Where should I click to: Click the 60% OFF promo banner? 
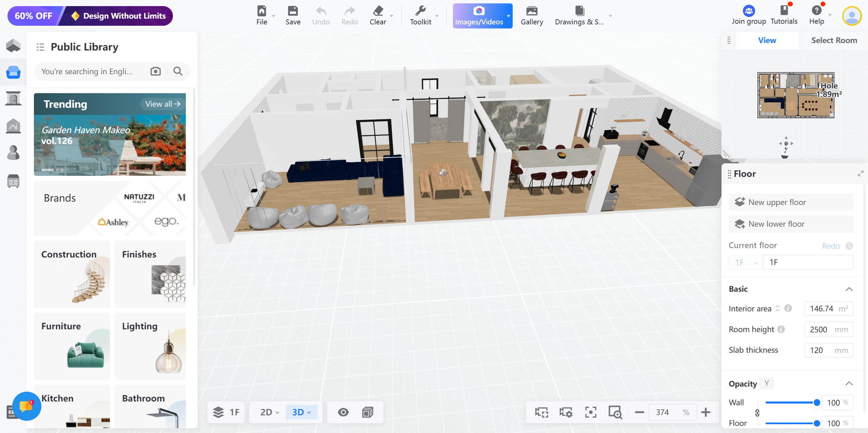tap(90, 16)
